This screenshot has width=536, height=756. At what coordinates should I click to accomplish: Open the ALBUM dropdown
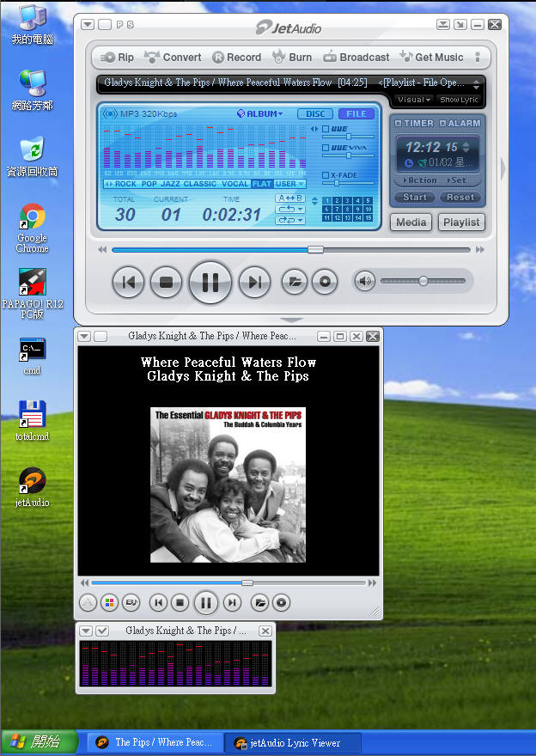point(259,113)
